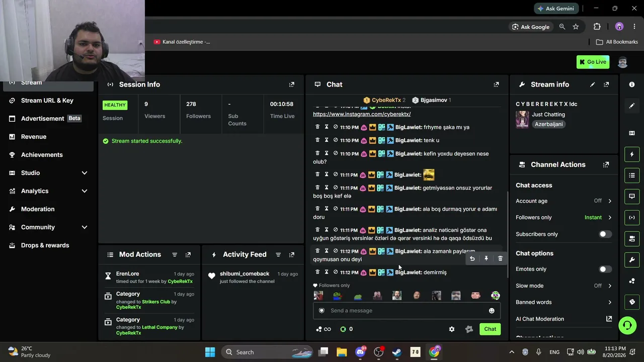Expand the Analytics sidebar section
This screenshot has width=644, height=362.
85,191
